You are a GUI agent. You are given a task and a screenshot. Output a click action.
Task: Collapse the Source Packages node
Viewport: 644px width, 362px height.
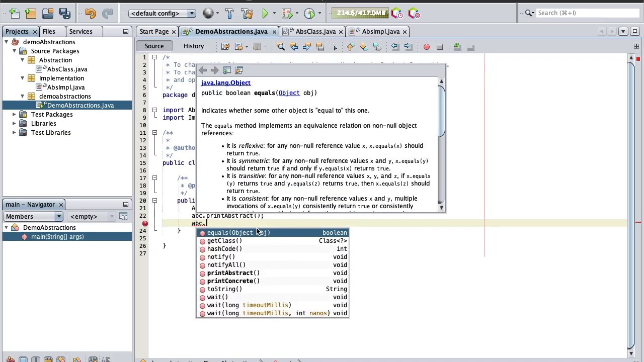coord(14,51)
